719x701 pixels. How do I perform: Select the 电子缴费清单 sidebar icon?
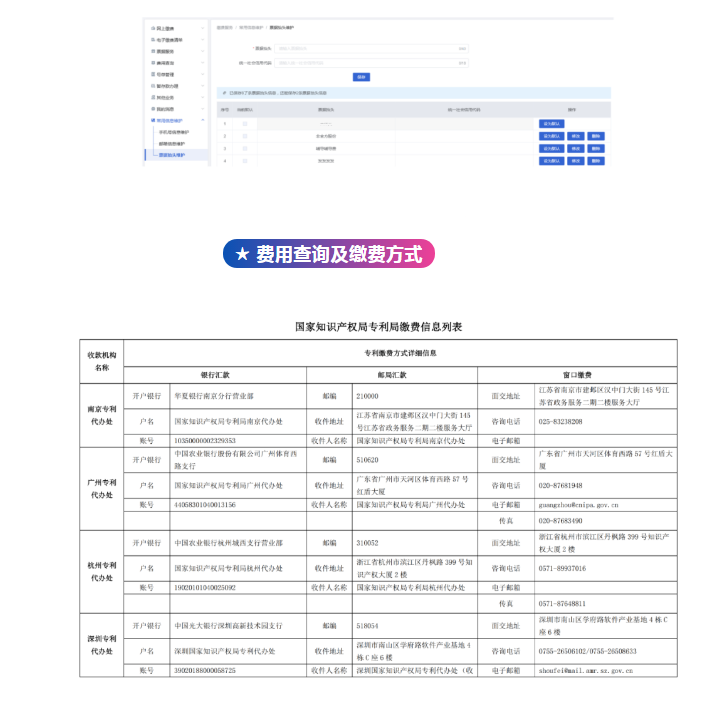pyautogui.click(x=153, y=40)
